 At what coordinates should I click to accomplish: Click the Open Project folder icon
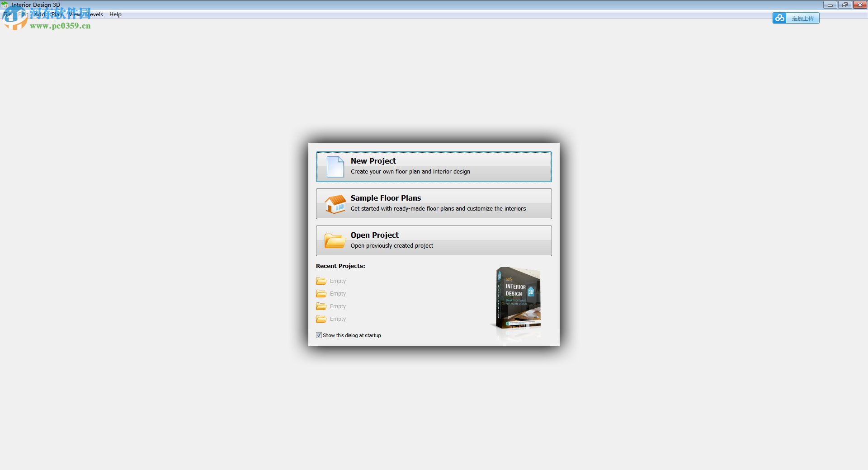coord(335,241)
